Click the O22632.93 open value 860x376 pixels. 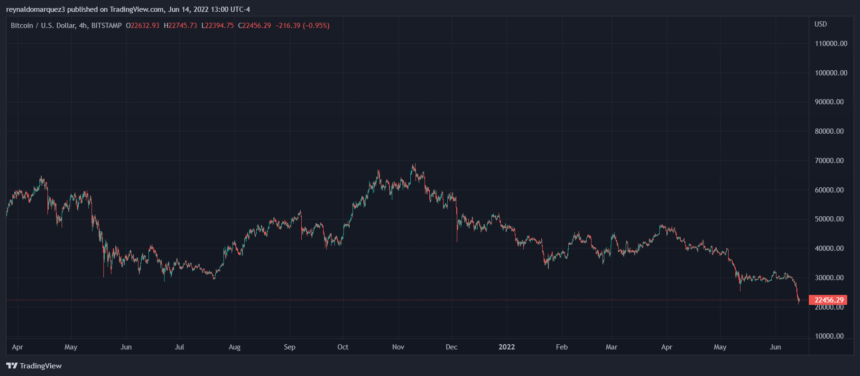pyautogui.click(x=142, y=26)
